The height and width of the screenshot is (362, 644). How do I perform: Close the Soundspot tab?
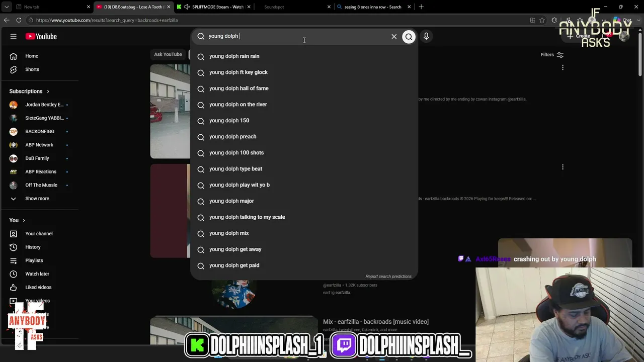(329, 7)
